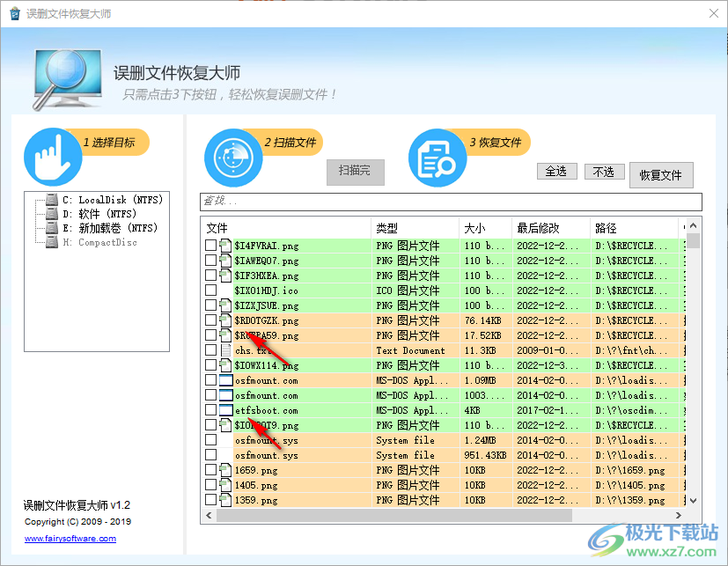728x566 pixels.
Task: Select the 1.24MB osfmount.sys row
Action: (x=444, y=440)
